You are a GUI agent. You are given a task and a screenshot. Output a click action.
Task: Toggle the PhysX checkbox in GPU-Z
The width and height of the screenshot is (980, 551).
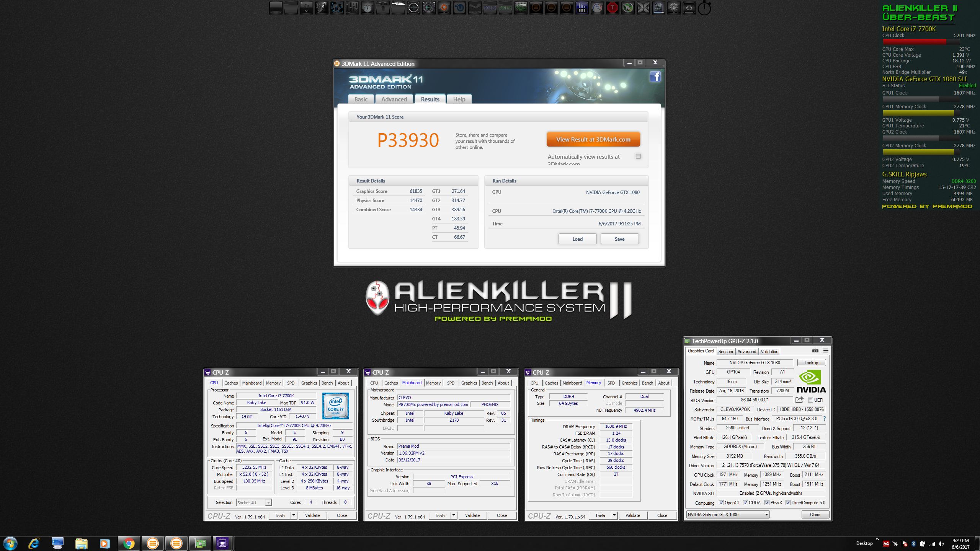pyautogui.click(x=767, y=503)
